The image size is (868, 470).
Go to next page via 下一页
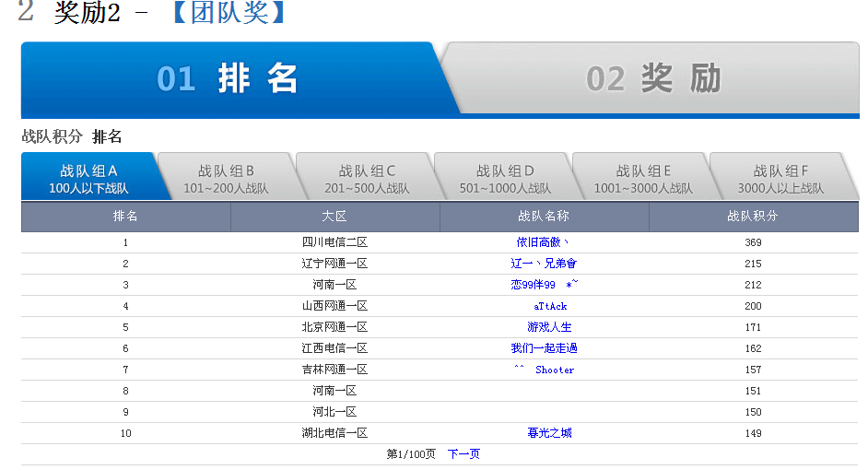point(463,454)
